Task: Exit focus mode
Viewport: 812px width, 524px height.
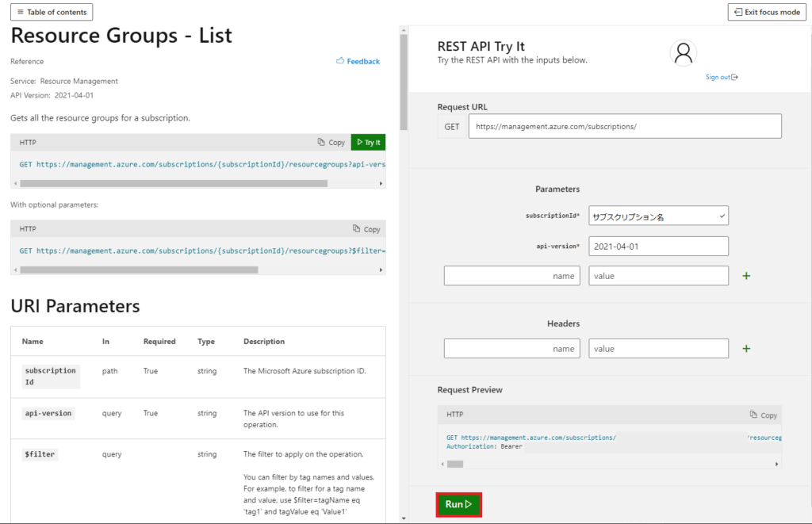Action: pos(766,12)
